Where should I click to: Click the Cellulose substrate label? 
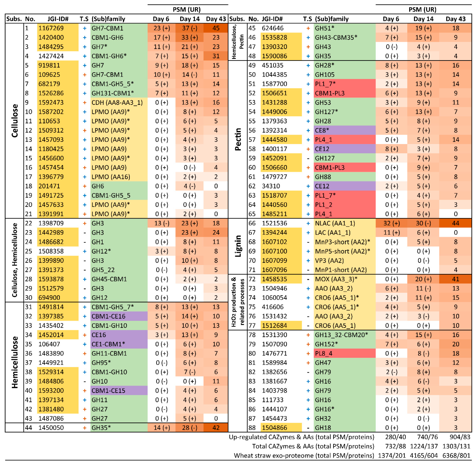click(15, 121)
